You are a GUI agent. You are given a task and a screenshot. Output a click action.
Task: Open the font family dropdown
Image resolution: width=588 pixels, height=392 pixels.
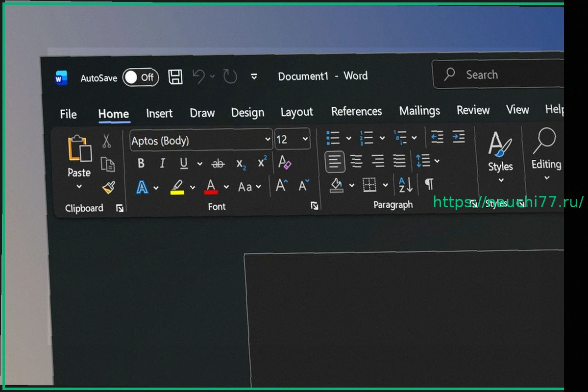click(268, 140)
